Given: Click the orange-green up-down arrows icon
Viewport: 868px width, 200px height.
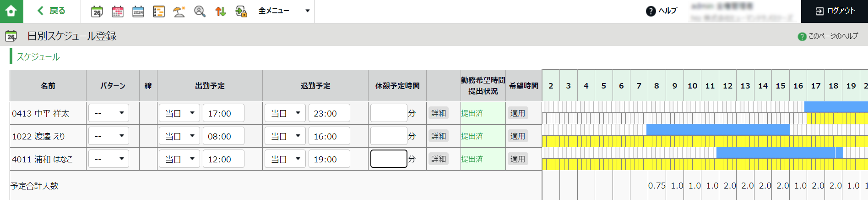Looking at the screenshot, I should pyautogui.click(x=220, y=11).
